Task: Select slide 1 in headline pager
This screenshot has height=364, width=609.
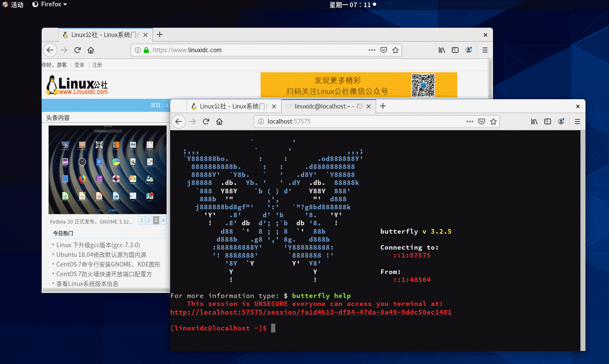Action: point(142,220)
